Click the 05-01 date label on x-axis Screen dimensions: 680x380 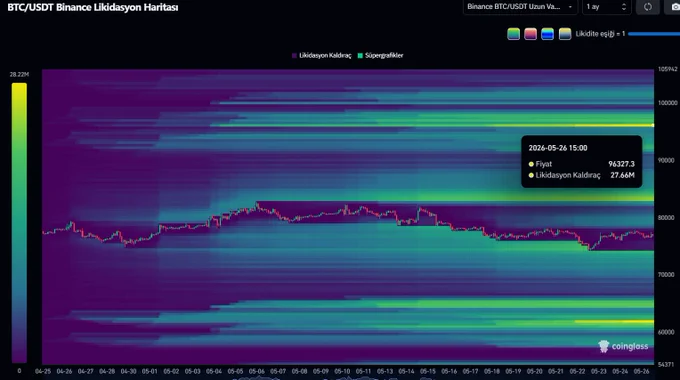[150, 371]
